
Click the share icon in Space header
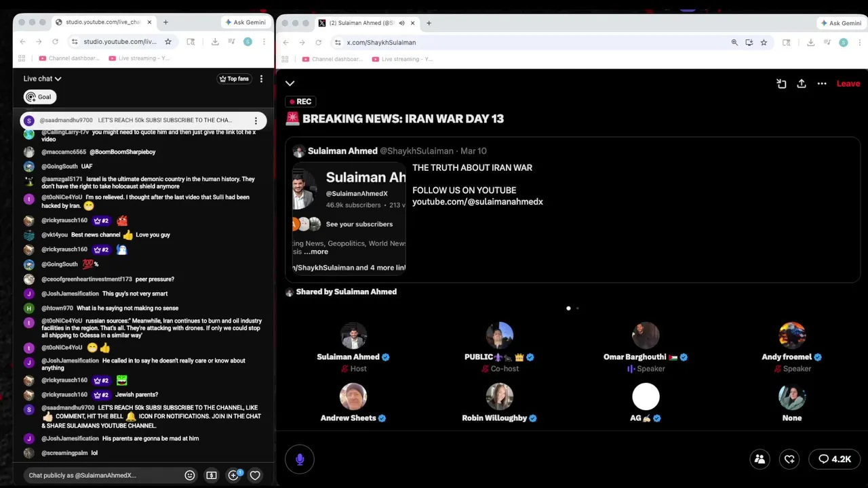802,83
